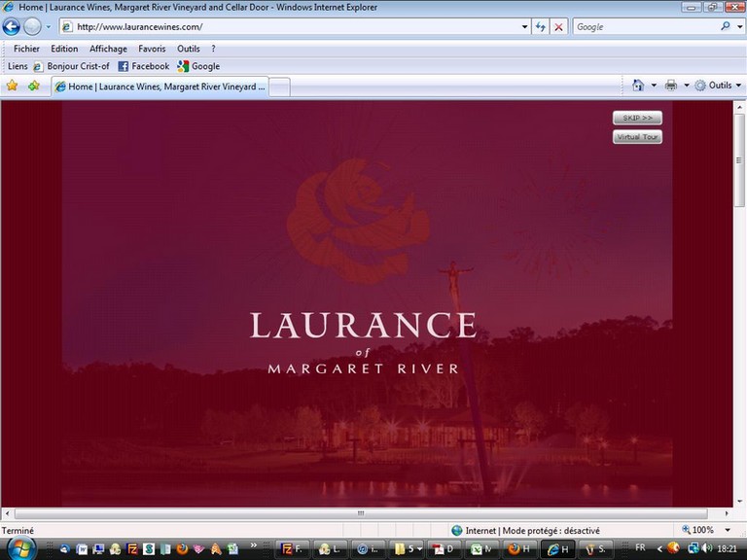Expand the address bar URL dropdown
Viewport: 747px width, 560px height.
click(x=525, y=27)
